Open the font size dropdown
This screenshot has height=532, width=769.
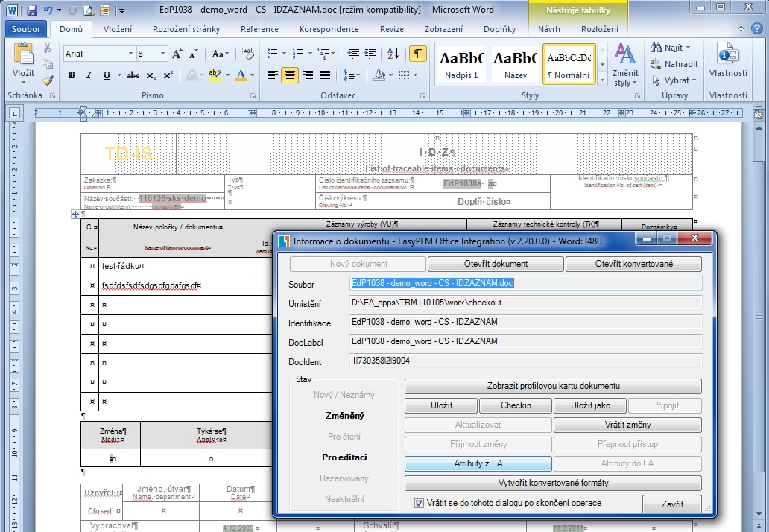coord(163,54)
